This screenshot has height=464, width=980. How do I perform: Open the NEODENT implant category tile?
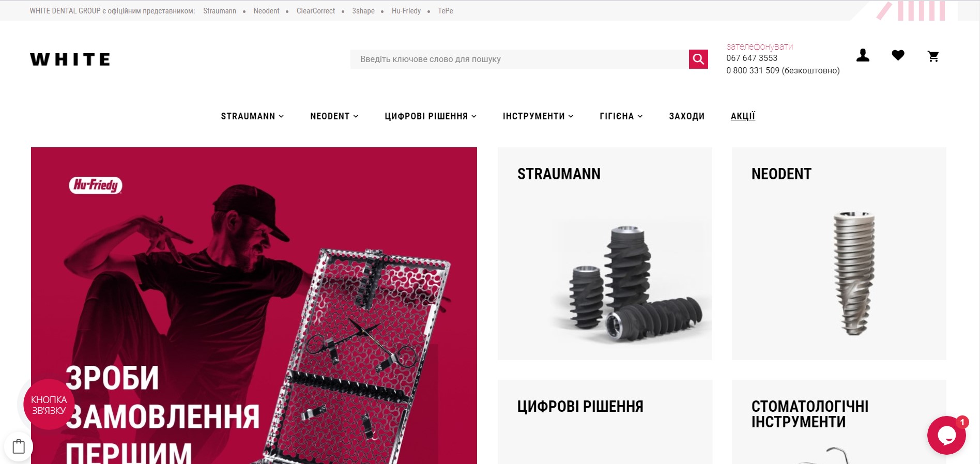coord(839,254)
